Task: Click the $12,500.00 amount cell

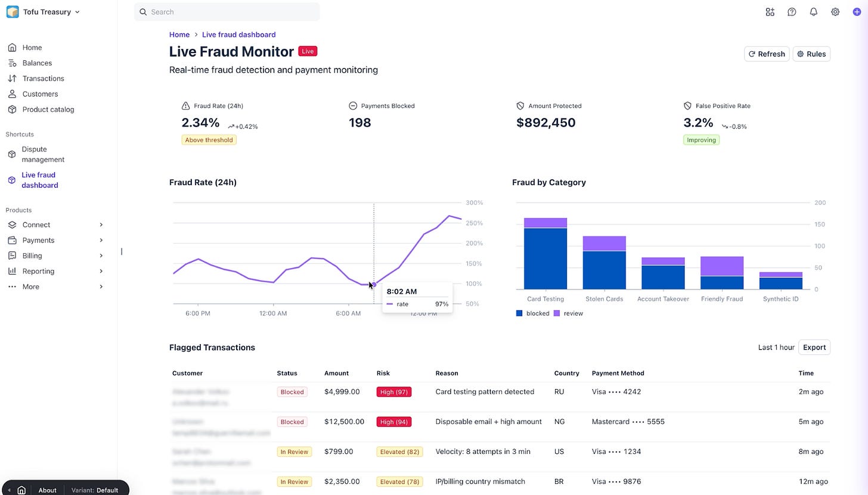Action: tap(344, 422)
